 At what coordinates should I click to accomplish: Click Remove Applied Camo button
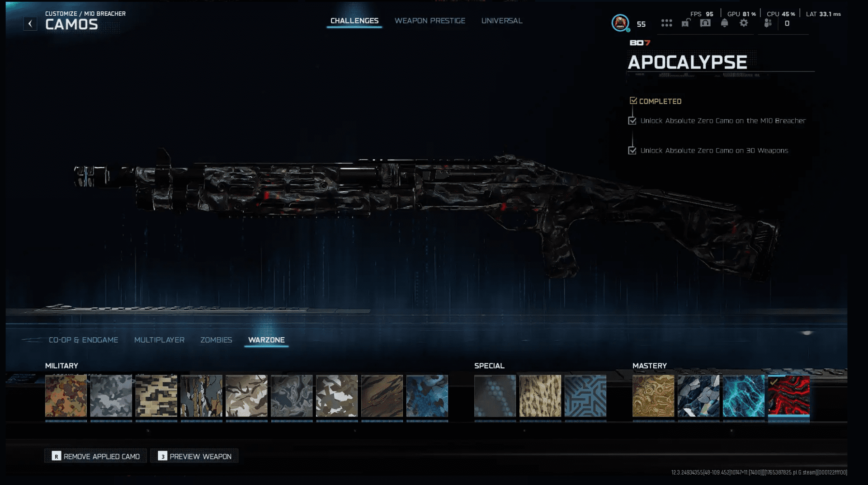pyautogui.click(x=96, y=456)
